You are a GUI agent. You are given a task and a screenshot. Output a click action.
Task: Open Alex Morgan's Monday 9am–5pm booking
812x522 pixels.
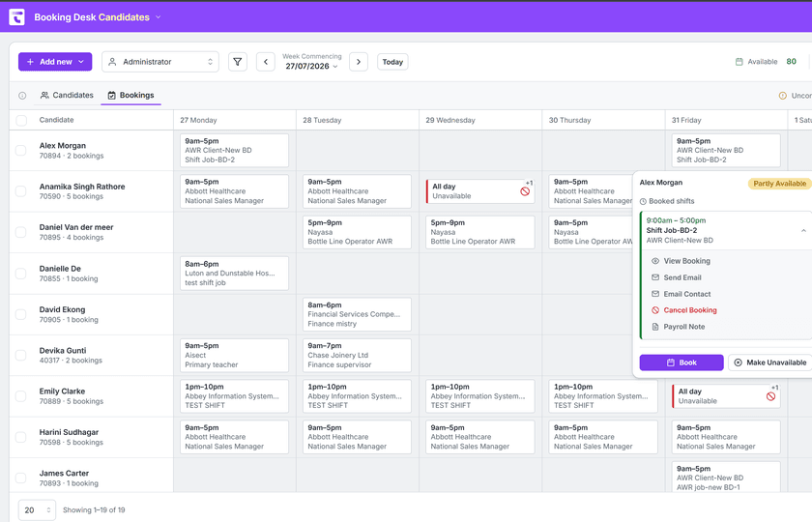pos(234,150)
